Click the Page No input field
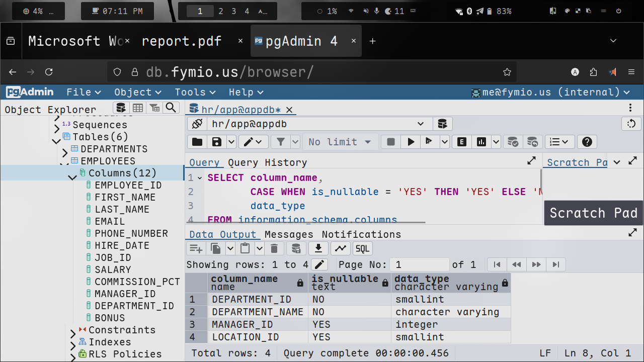This screenshot has width=644, height=362. click(421, 264)
